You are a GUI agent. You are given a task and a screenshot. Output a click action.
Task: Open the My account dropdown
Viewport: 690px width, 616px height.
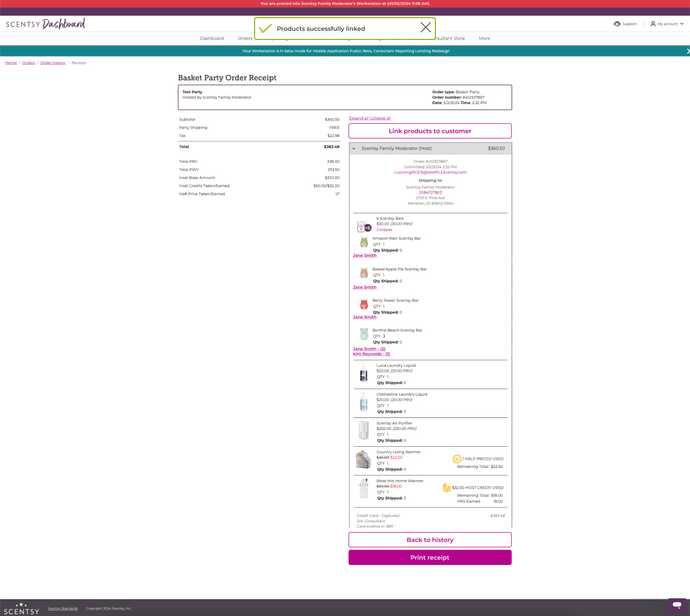tap(667, 24)
